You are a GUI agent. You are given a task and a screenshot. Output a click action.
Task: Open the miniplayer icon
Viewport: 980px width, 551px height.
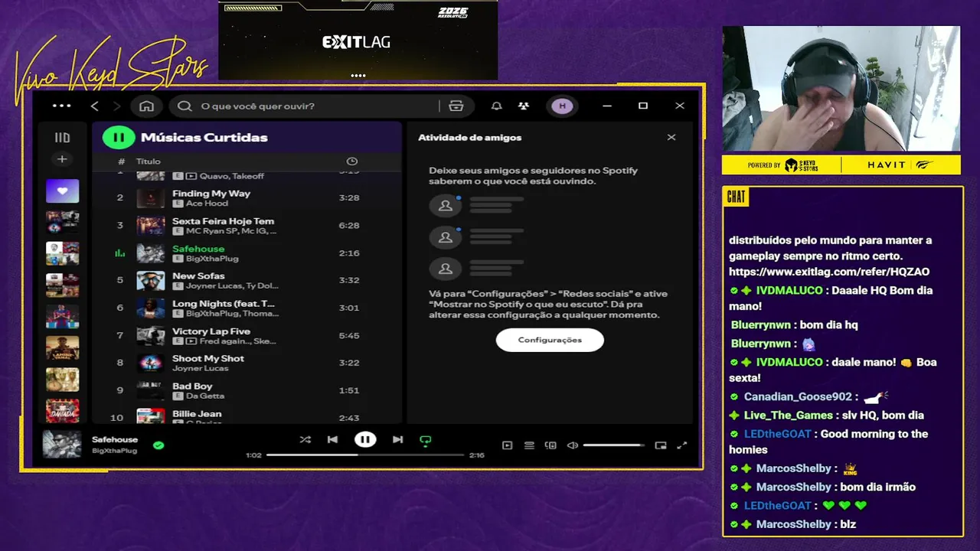click(661, 445)
